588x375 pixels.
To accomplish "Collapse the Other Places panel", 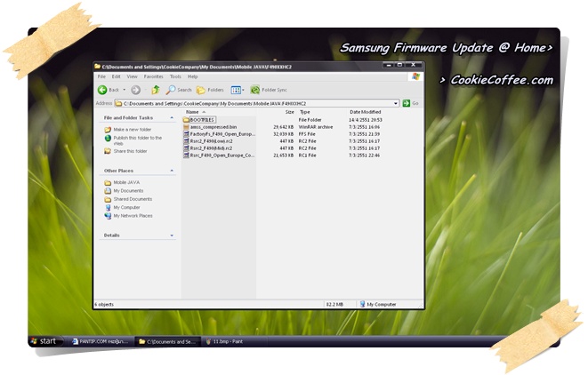I will tap(172, 171).
